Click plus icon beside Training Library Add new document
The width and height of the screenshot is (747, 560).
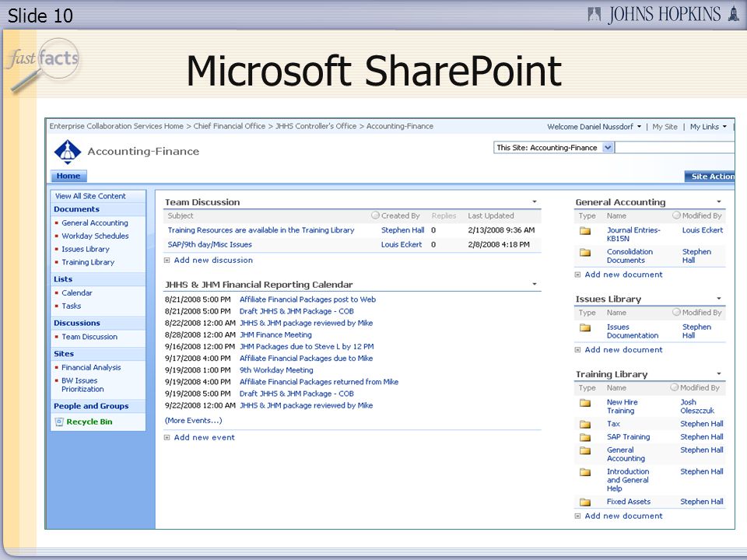point(578,516)
